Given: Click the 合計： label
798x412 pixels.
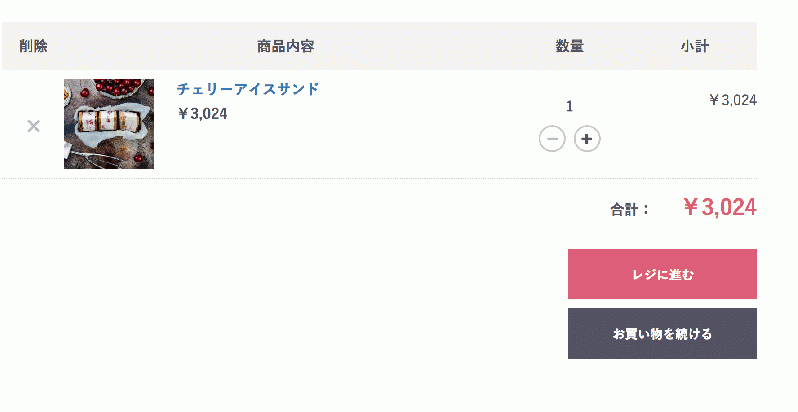Looking at the screenshot, I should (630, 209).
